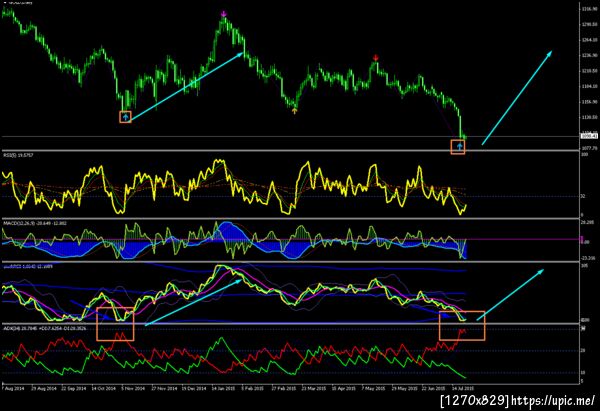Click the 14 Jul 2015 date label
The height and width of the screenshot is (411, 600).
(463, 388)
